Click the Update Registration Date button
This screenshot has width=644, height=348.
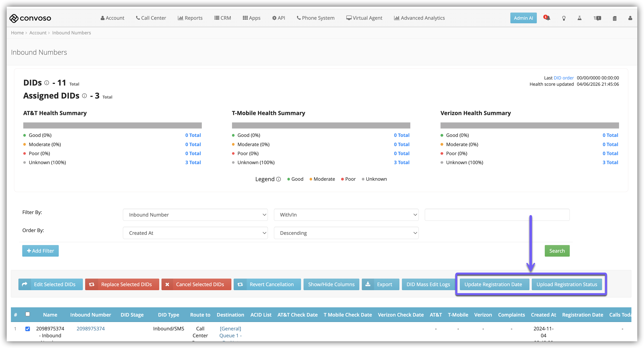point(493,284)
